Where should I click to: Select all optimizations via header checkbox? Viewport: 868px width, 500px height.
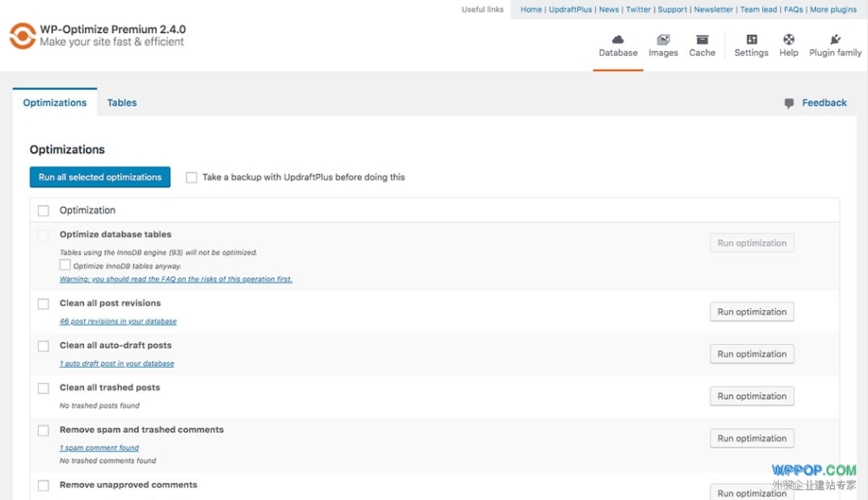[43, 210]
